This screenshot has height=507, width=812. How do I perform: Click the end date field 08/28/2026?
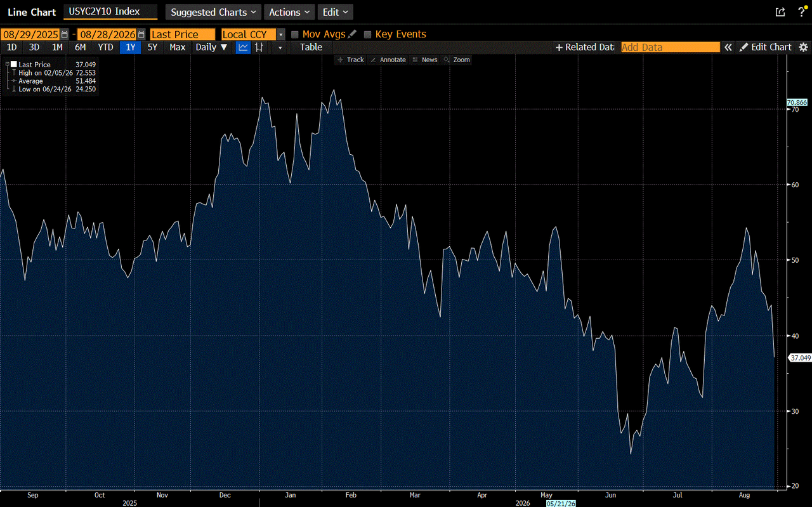click(107, 34)
